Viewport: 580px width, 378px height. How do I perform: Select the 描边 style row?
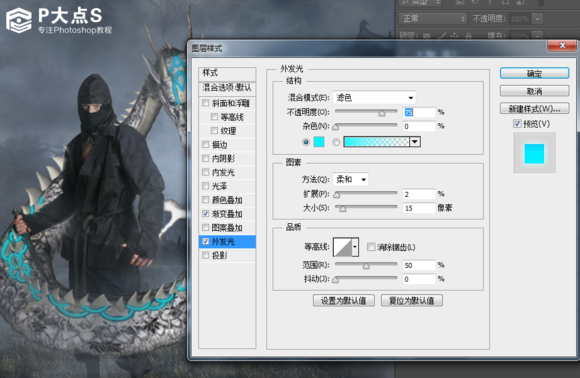[227, 145]
